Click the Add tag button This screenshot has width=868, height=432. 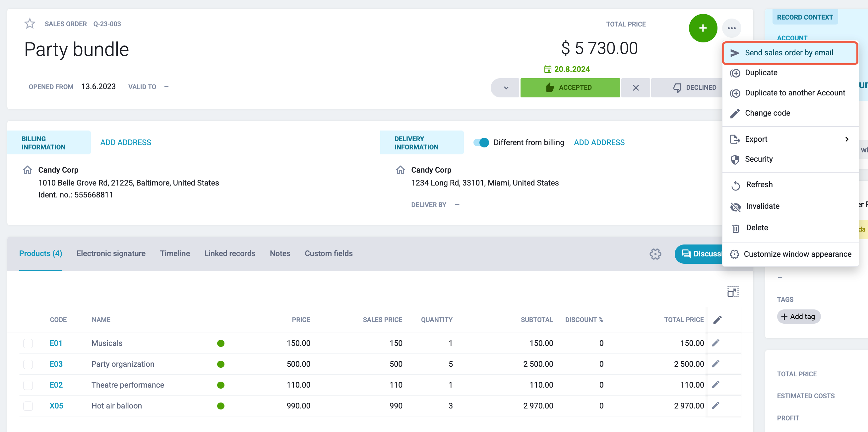(x=798, y=316)
